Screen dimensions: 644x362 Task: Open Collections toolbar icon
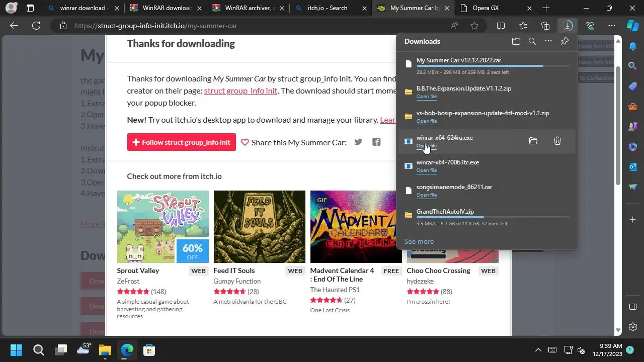click(545, 26)
